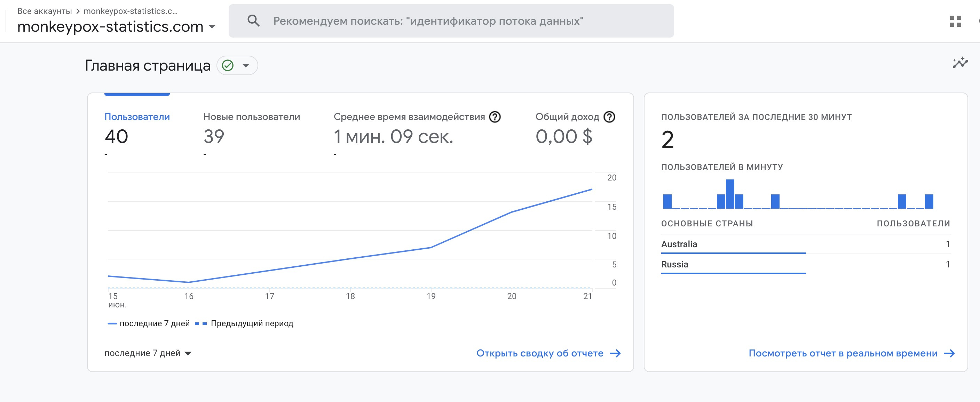This screenshot has height=402, width=980.
Task: Click the help icon next to Общий доход
Action: [609, 117]
